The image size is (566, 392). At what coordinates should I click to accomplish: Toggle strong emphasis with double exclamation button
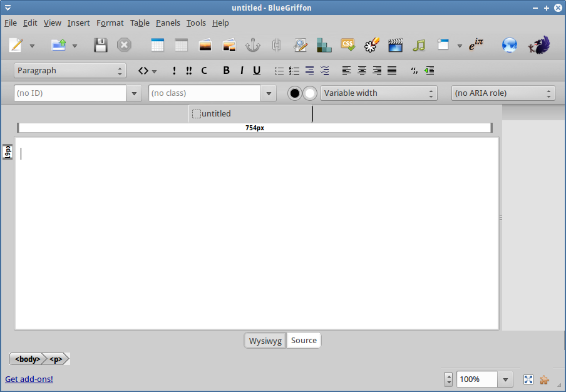(189, 70)
